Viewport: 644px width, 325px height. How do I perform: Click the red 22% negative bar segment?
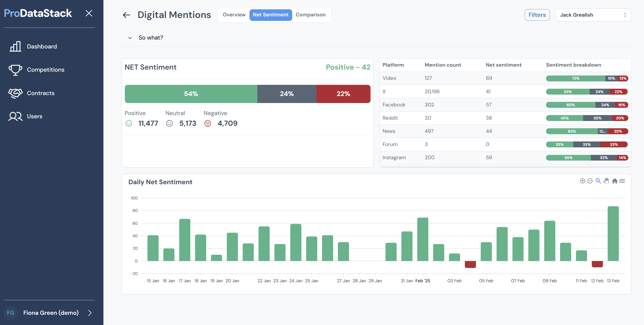(x=343, y=94)
